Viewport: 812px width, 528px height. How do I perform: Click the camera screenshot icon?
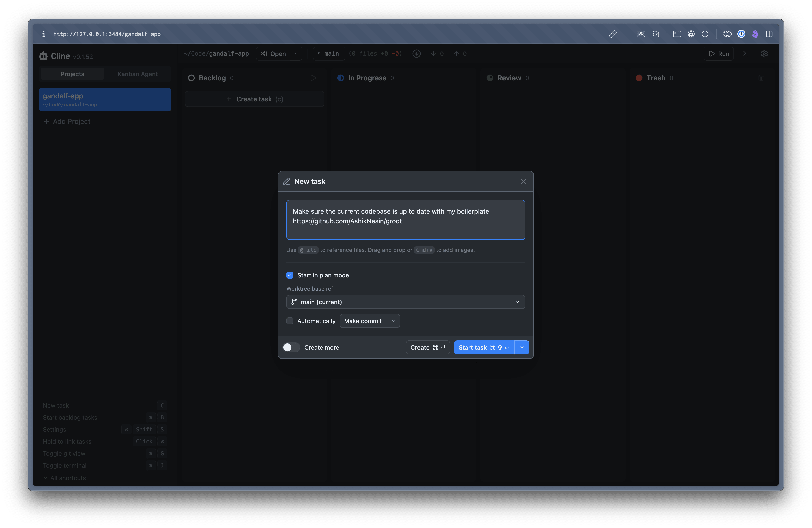click(x=655, y=34)
